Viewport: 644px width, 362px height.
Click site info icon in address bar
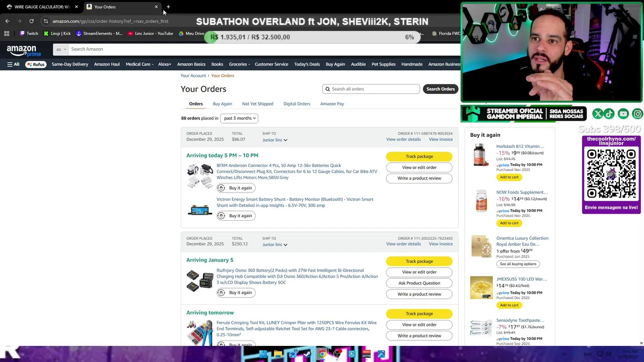46,21
